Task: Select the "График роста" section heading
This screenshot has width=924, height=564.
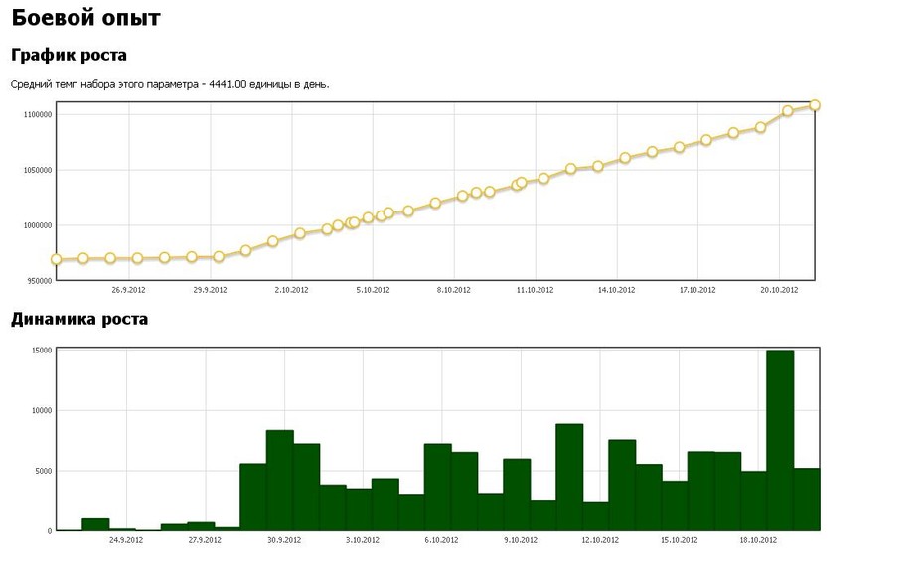Action: click(69, 56)
